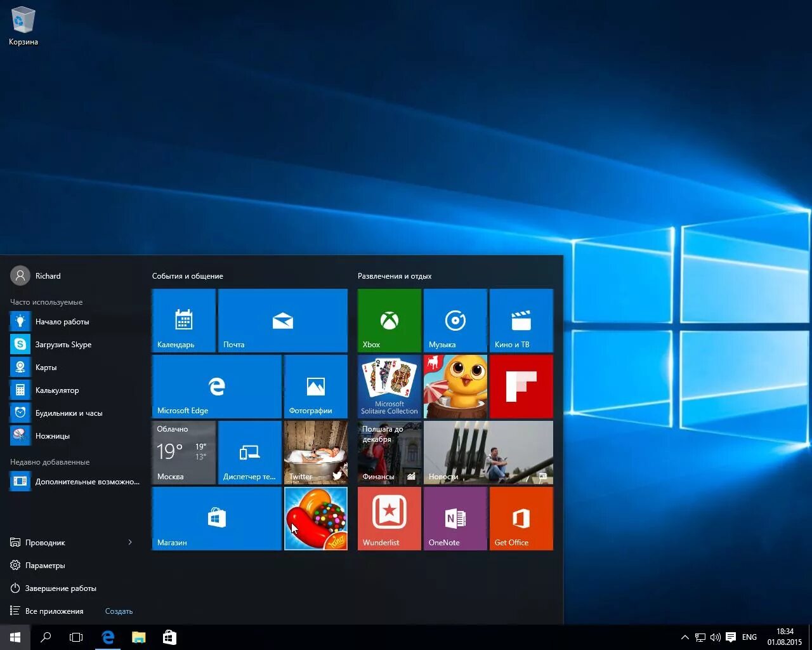Open Store from the taskbar

(169, 637)
